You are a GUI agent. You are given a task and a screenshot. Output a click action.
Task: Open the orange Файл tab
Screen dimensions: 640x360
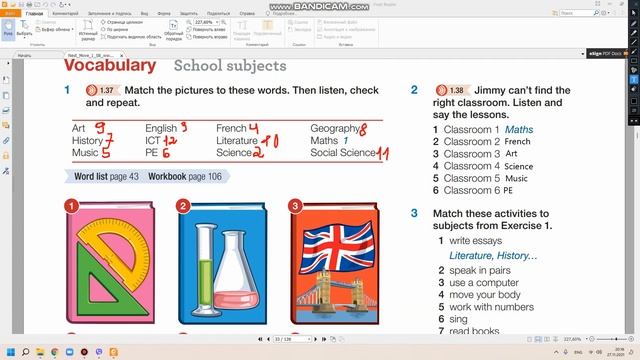[x=10, y=13]
